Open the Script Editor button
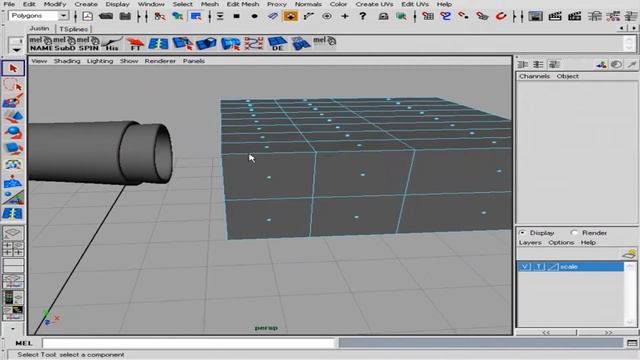This screenshot has width=640, height=360. click(632, 343)
